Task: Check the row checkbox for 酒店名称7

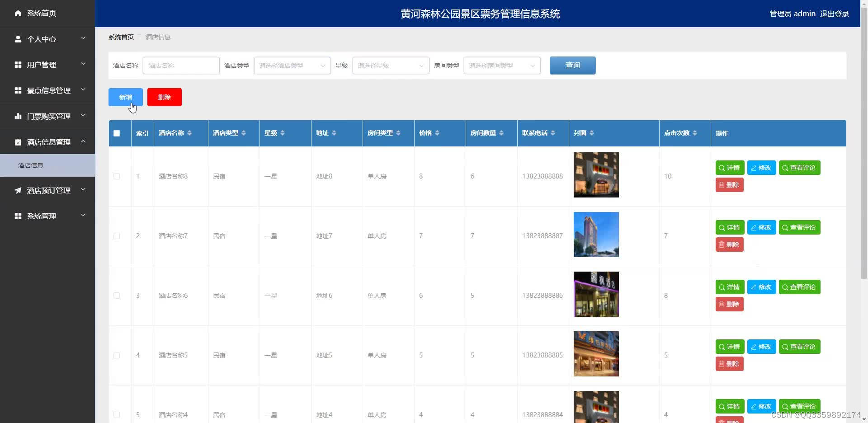Action: [x=117, y=236]
